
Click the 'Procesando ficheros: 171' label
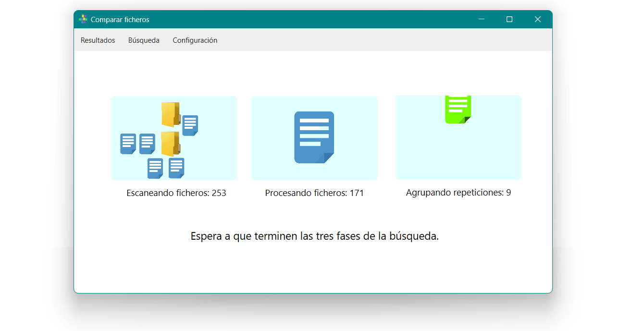coord(314,193)
